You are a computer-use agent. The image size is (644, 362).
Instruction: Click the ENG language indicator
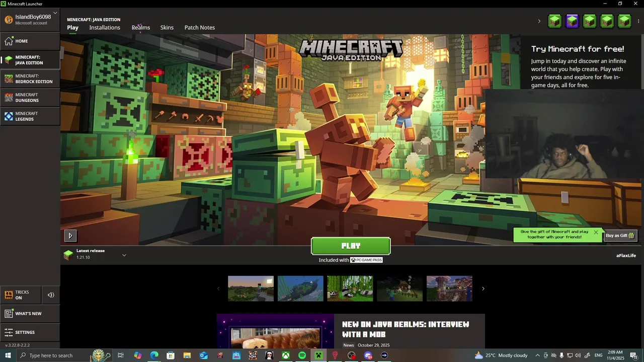pos(599,355)
